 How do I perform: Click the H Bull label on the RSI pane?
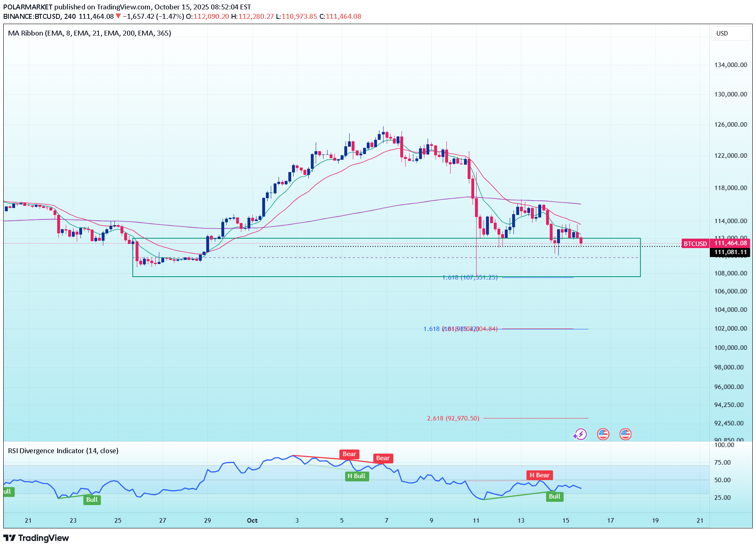pos(356,476)
